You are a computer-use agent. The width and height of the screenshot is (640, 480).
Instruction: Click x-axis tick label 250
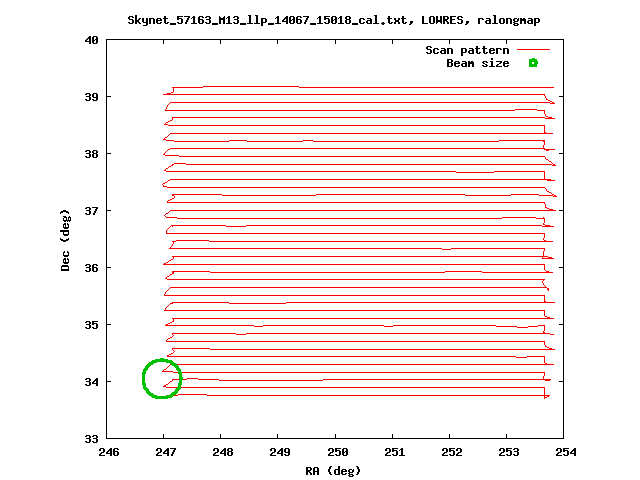[x=338, y=452]
